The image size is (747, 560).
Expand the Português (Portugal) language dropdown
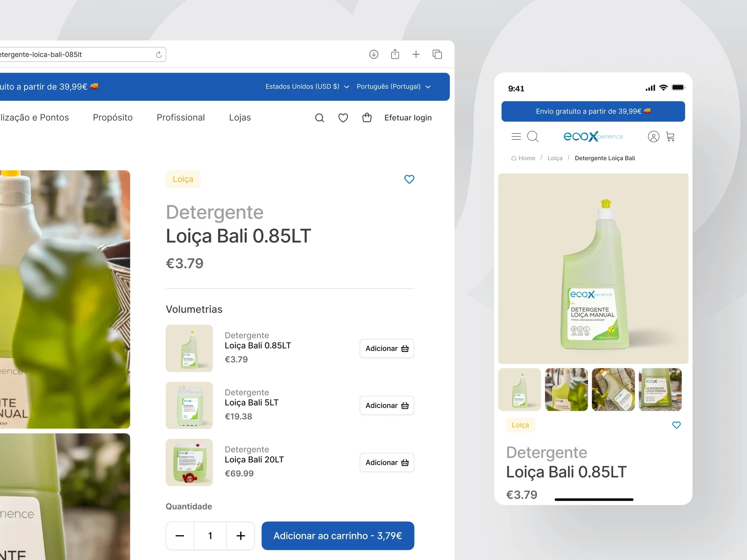[x=393, y=87]
